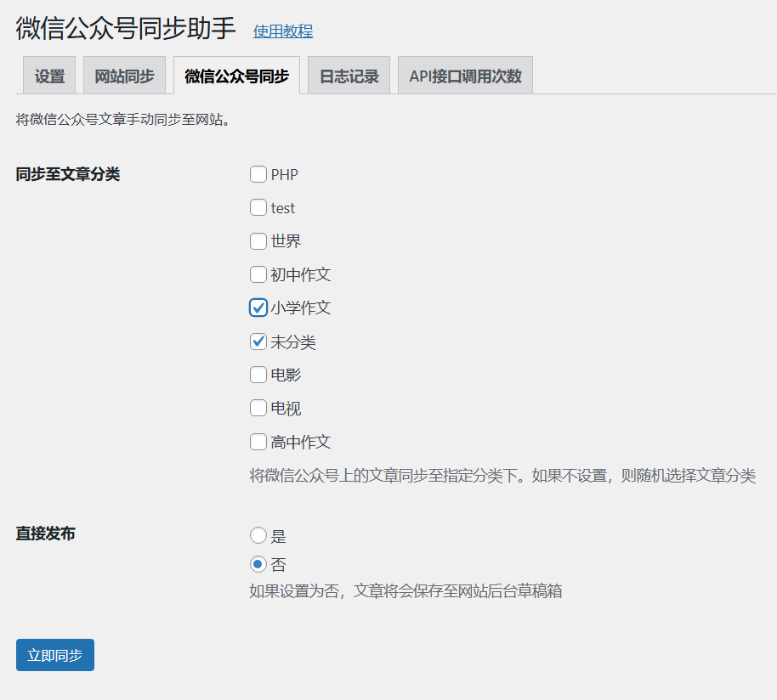Click the 同步至文章分类 label
The height and width of the screenshot is (700, 777).
68,174
